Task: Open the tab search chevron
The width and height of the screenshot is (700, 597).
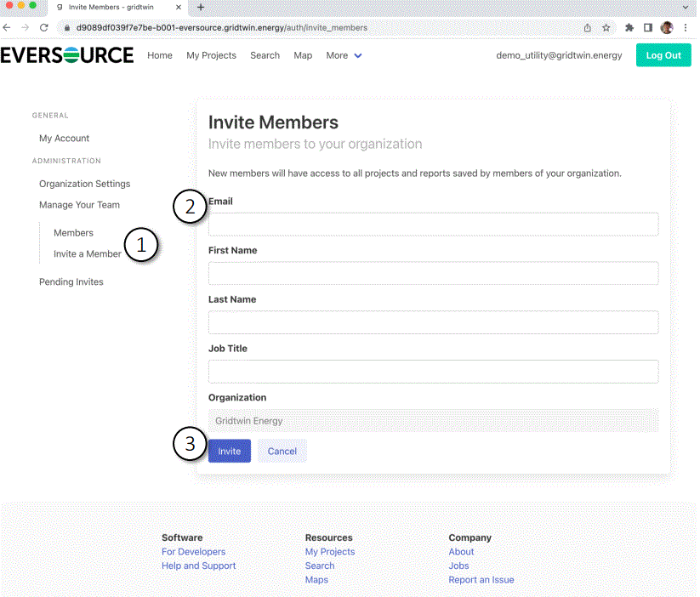Action: pos(686,9)
